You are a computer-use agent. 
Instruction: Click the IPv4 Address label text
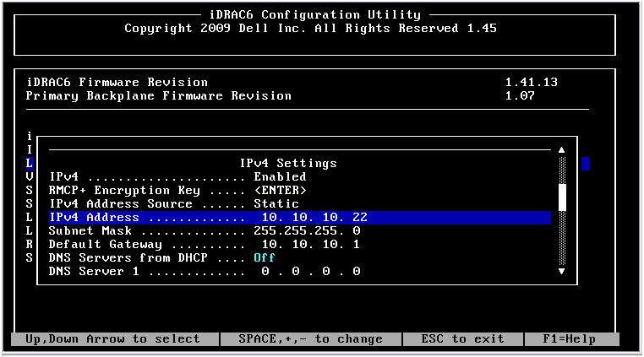tap(94, 218)
